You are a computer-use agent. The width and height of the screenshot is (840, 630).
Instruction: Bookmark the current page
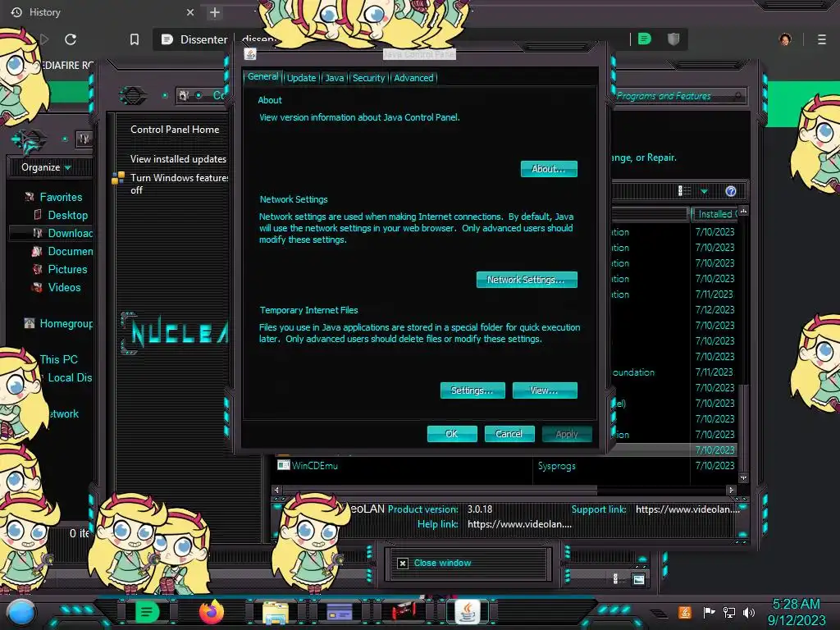[x=135, y=39]
